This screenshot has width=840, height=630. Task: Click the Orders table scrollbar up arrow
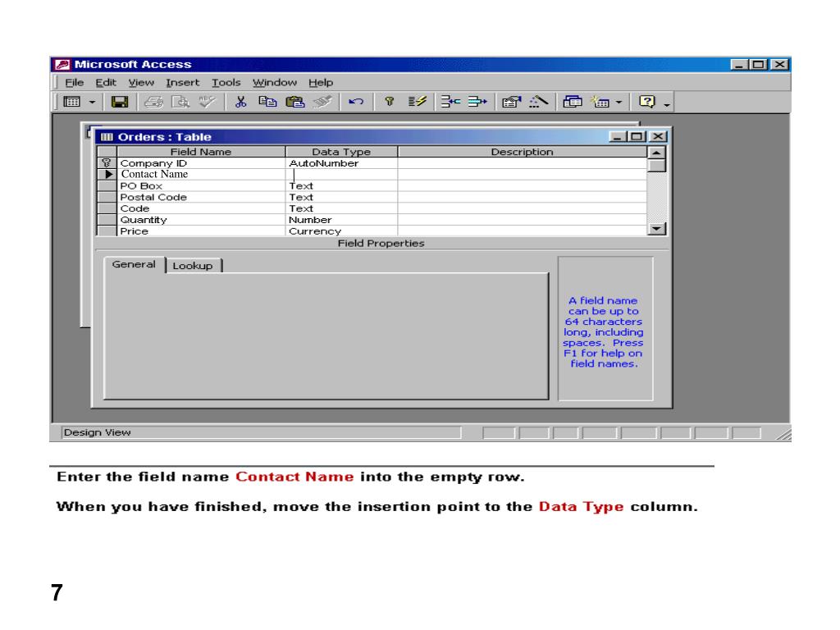tap(656, 153)
